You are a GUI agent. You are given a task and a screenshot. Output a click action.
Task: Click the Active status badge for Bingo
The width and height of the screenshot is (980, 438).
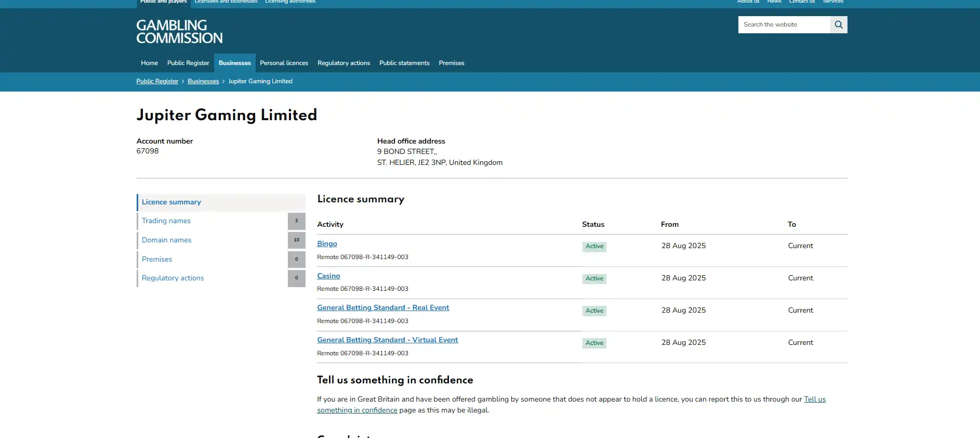[594, 247]
